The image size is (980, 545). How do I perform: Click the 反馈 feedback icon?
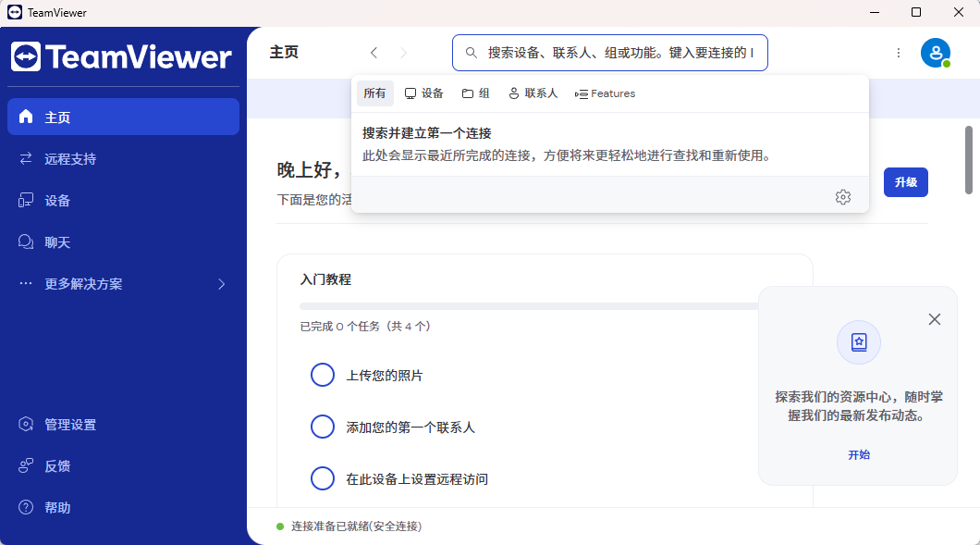26,465
